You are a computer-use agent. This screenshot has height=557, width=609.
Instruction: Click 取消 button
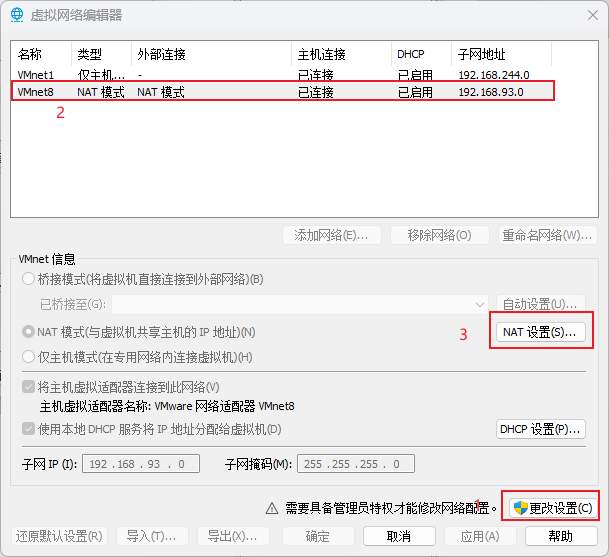point(399,536)
